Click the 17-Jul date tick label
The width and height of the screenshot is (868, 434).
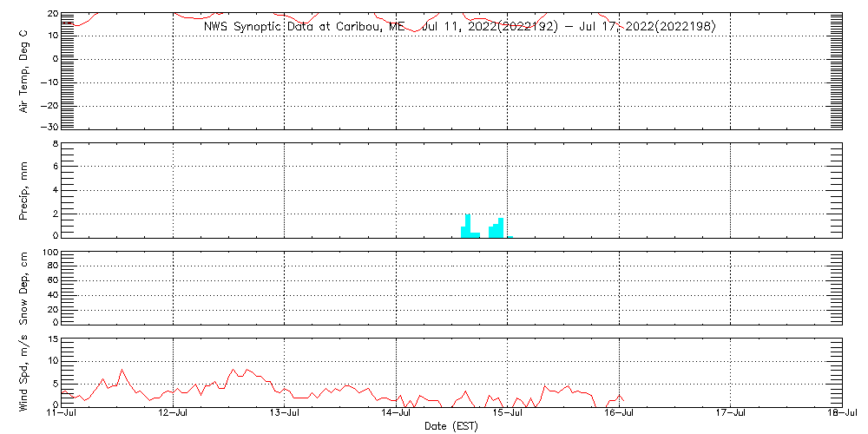coord(731,415)
